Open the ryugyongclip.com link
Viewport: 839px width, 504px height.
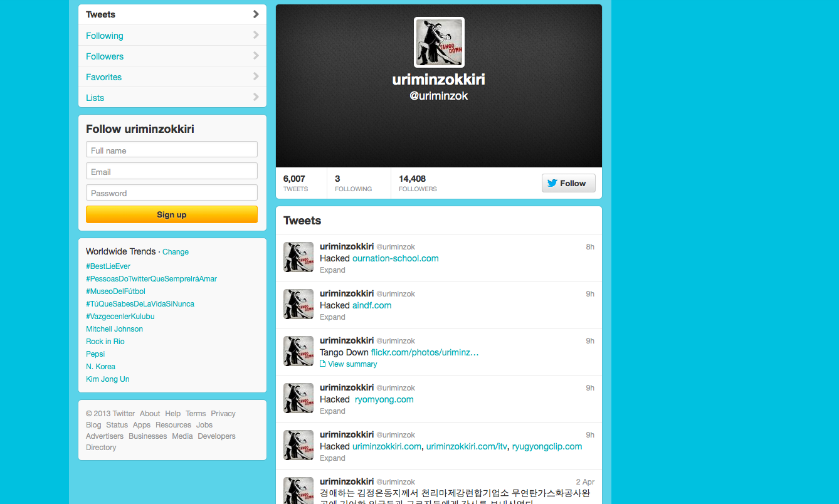pos(547,446)
